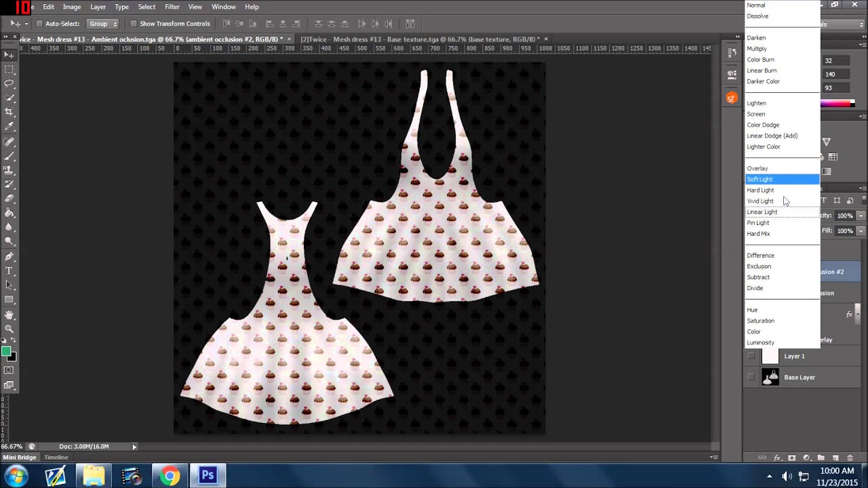This screenshot has height=488, width=868.
Task: Toggle visibility of Base Layer
Action: point(751,377)
